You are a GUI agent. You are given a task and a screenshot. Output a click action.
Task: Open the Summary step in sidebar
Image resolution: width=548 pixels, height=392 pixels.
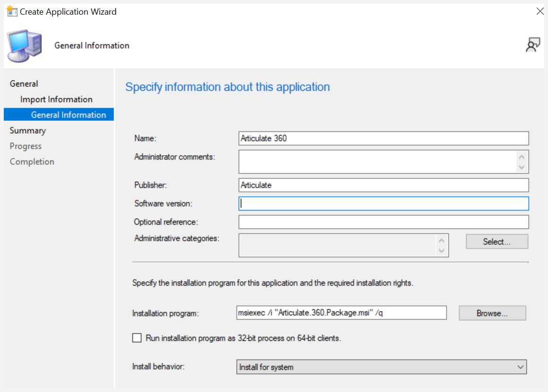27,131
